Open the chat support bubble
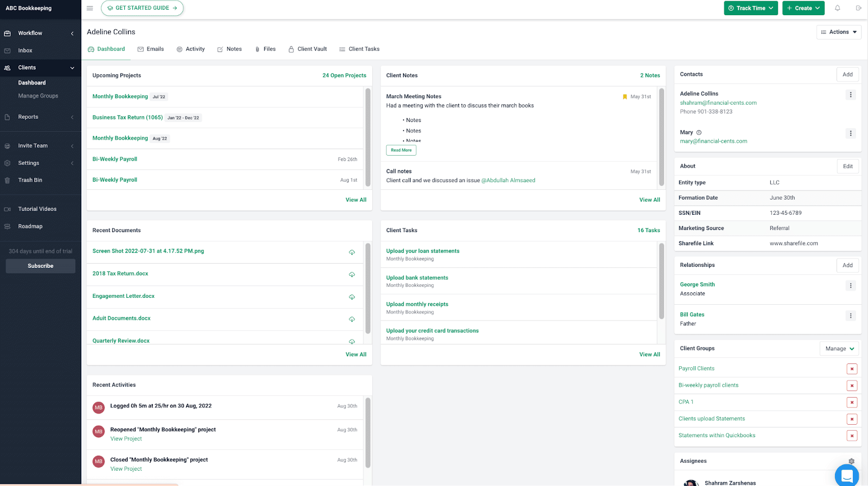 [847, 476]
